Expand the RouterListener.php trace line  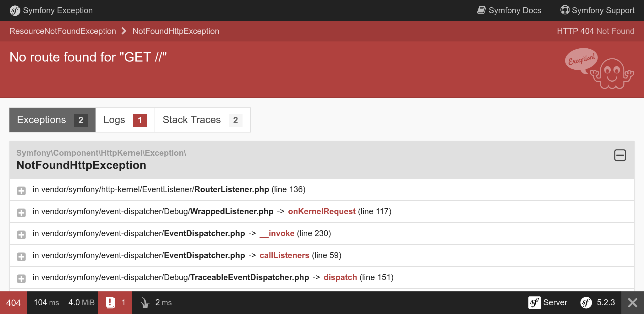pos(21,191)
